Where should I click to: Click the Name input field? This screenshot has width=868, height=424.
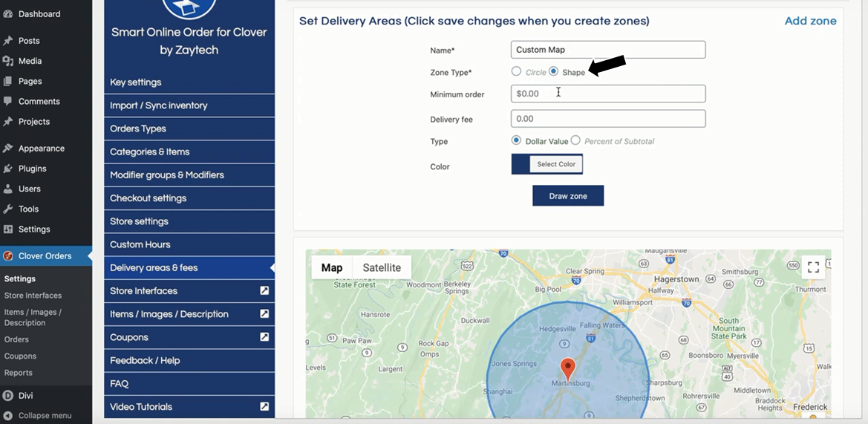(x=608, y=49)
